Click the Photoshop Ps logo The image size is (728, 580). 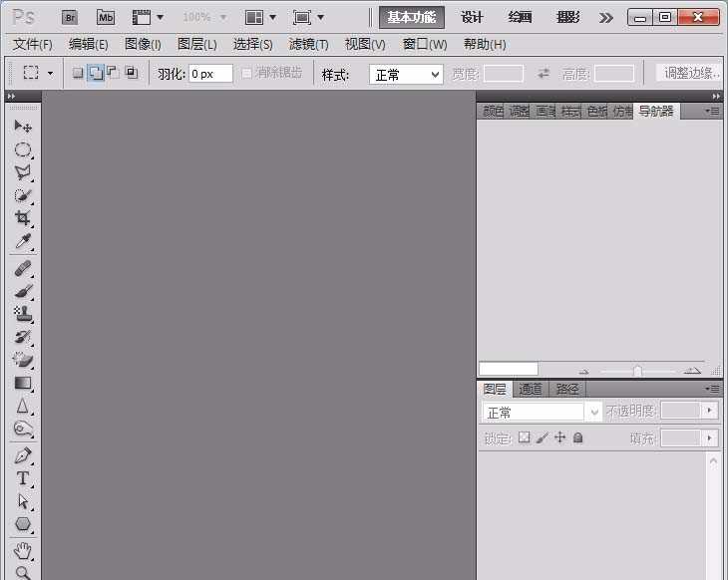tap(23, 17)
